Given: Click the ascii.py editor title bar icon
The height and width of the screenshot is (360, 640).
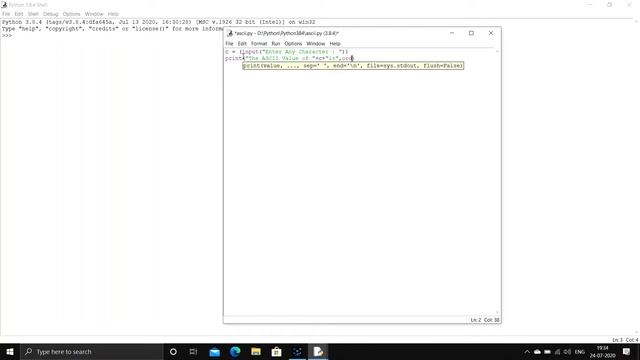Looking at the screenshot, I should click(x=230, y=33).
